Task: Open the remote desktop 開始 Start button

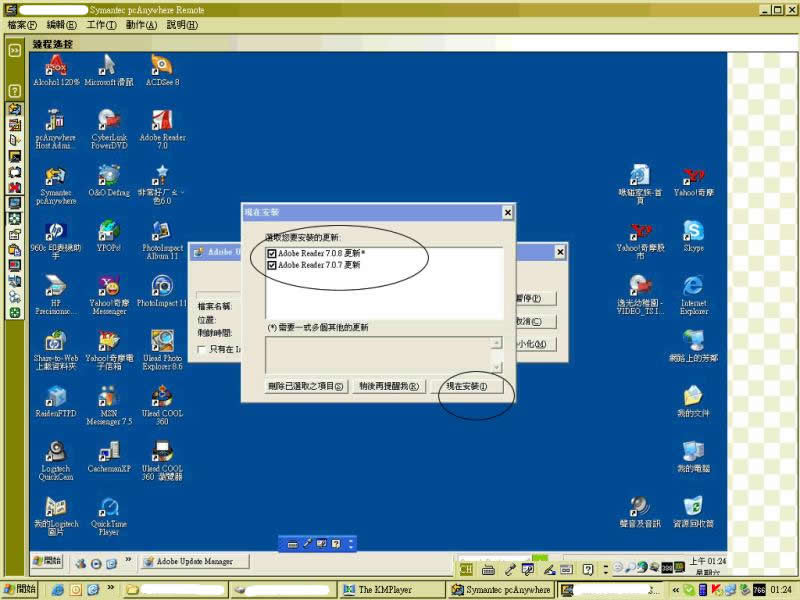Action: [x=47, y=561]
